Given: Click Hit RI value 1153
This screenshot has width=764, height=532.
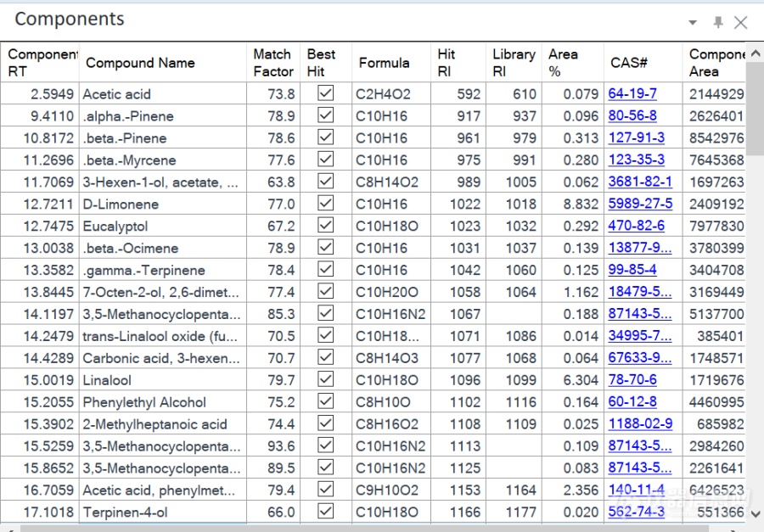Looking at the screenshot, I should pos(458,490).
